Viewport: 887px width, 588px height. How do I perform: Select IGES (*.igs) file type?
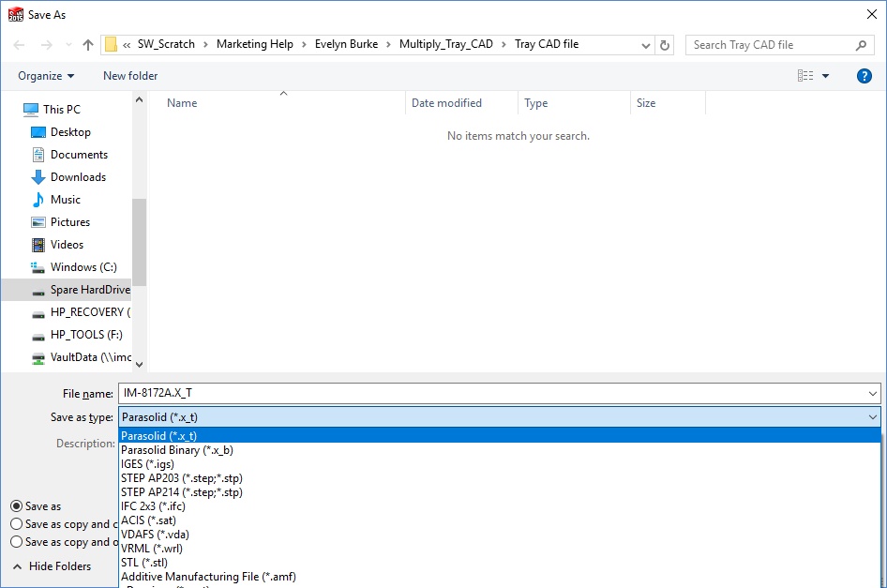500,464
